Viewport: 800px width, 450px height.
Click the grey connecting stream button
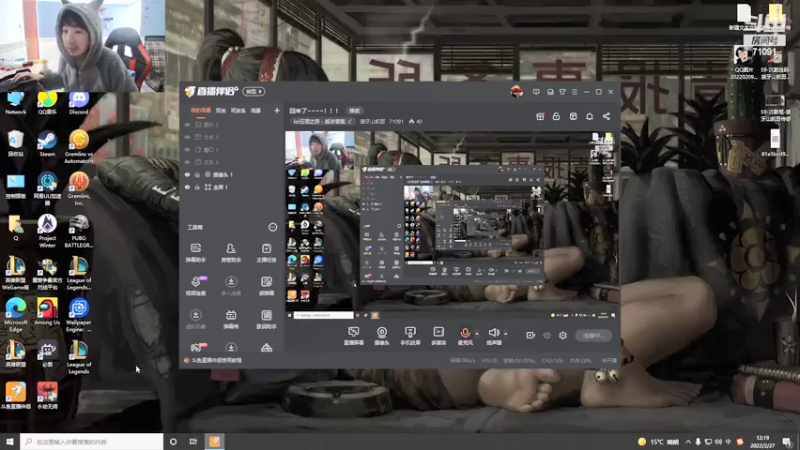click(x=593, y=335)
